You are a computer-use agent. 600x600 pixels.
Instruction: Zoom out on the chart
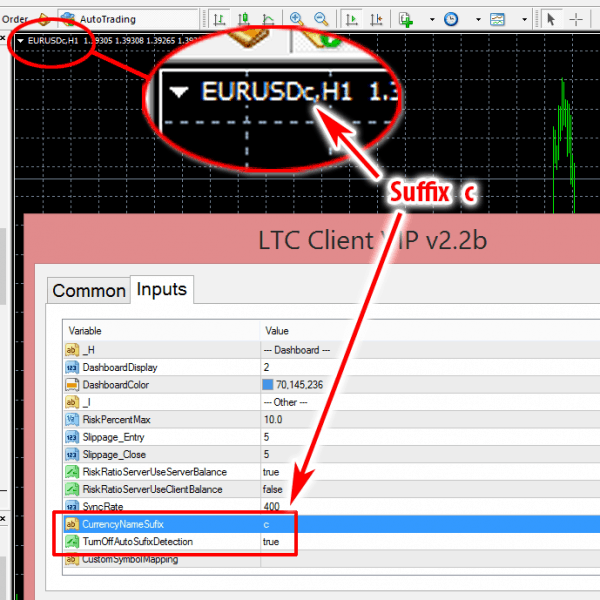(321, 19)
